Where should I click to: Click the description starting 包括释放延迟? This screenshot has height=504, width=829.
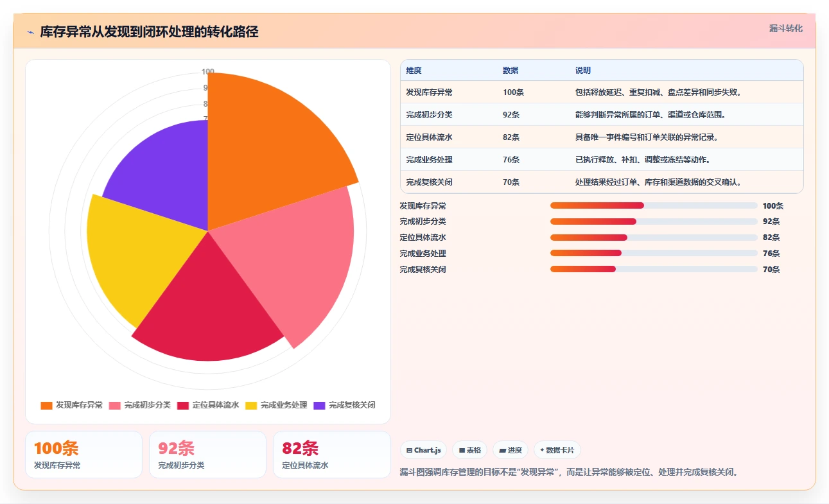659,92
